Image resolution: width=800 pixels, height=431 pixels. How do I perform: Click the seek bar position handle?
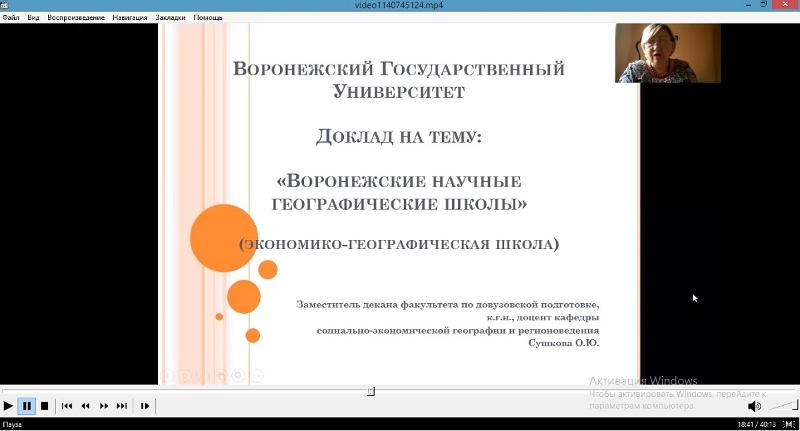coord(371,391)
